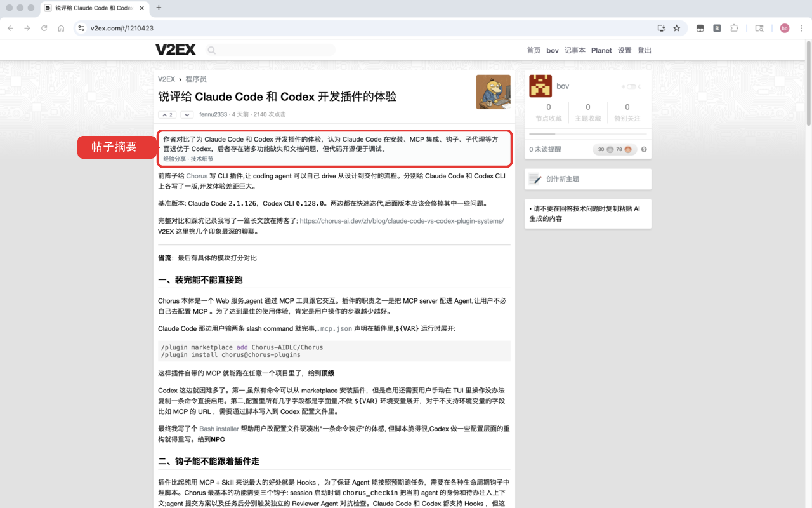Click the sidebar progress bar

click(588, 134)
